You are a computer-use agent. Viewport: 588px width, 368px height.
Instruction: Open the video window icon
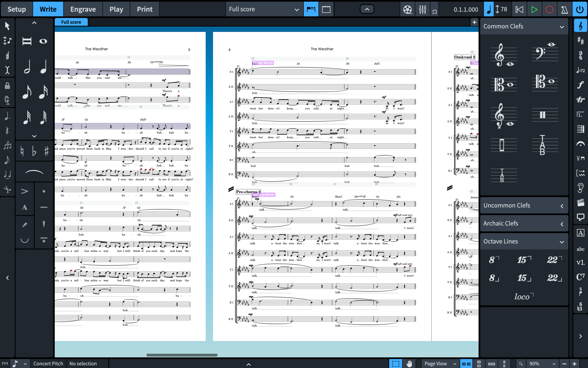pos(407,9)
